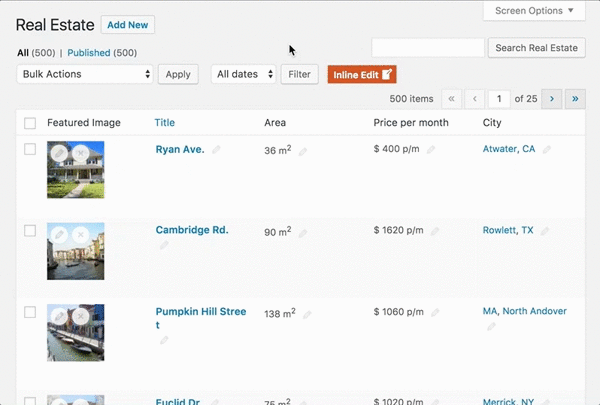The width and height of the screenshot is (600, 405).
Task: Click pencil icon under MA, North Andover
Action: (491, 327)
